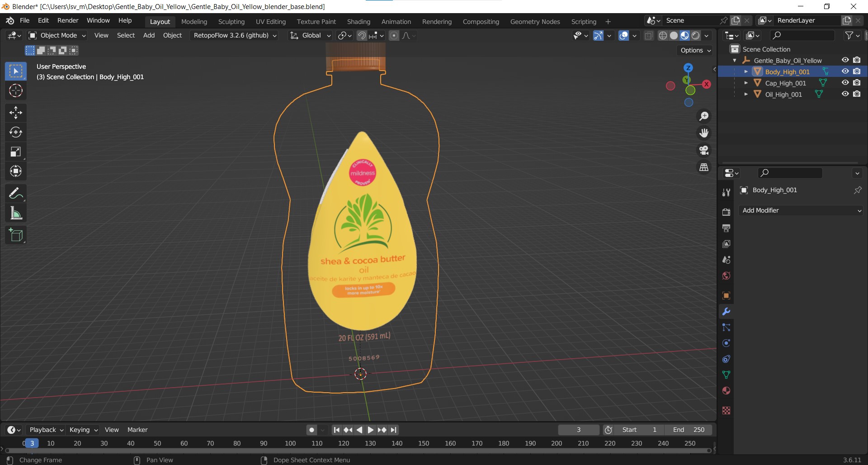The image size is (868, 465).
Task: Open the Keying dropdown in timeline
Action: pos(83,430)
